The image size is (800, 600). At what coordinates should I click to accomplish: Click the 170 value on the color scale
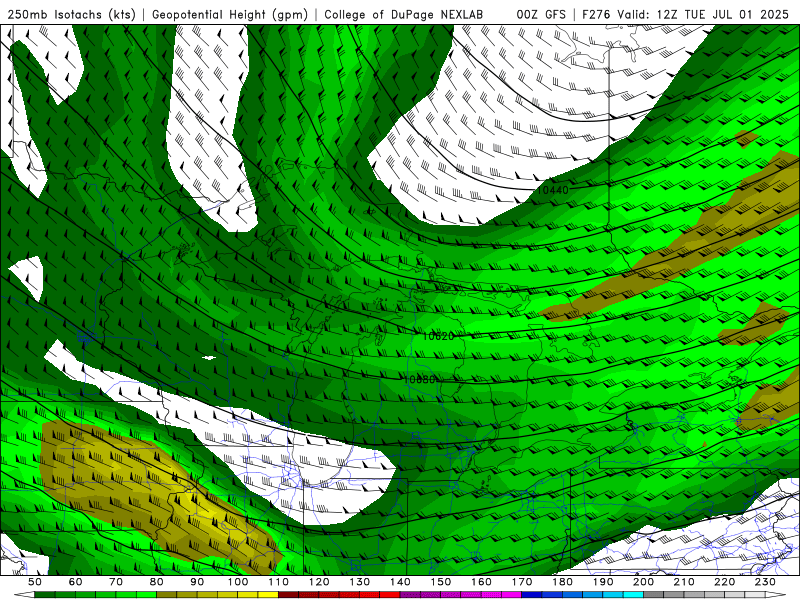(x=522, y=582)
